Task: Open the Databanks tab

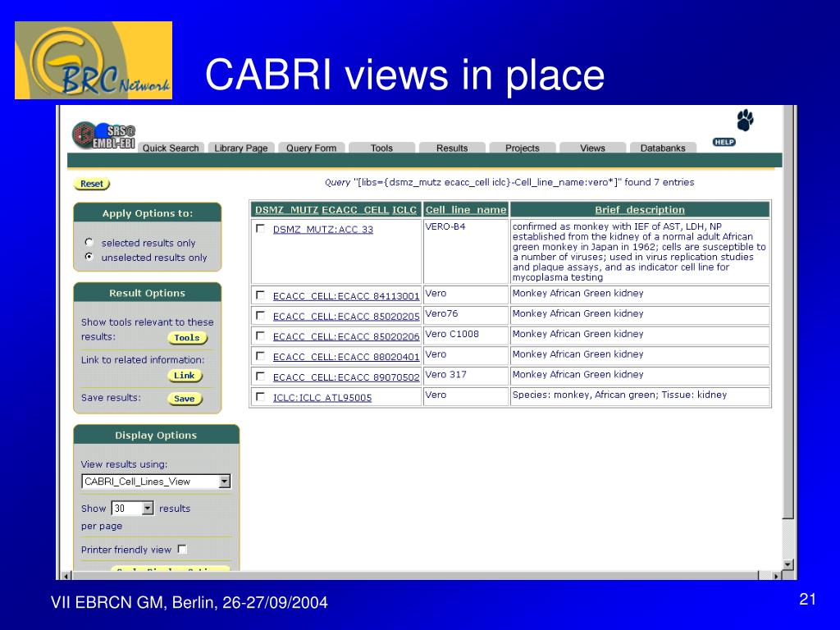Action: (x=663, y=148)
